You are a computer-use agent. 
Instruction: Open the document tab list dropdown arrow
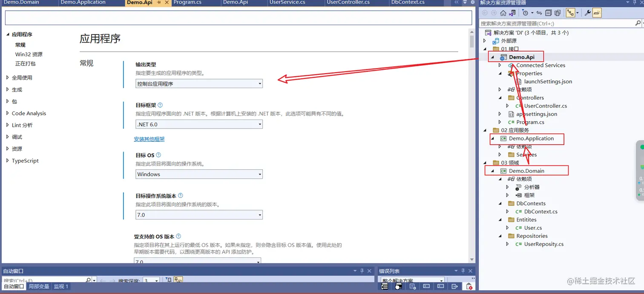(x=465, y=3)
